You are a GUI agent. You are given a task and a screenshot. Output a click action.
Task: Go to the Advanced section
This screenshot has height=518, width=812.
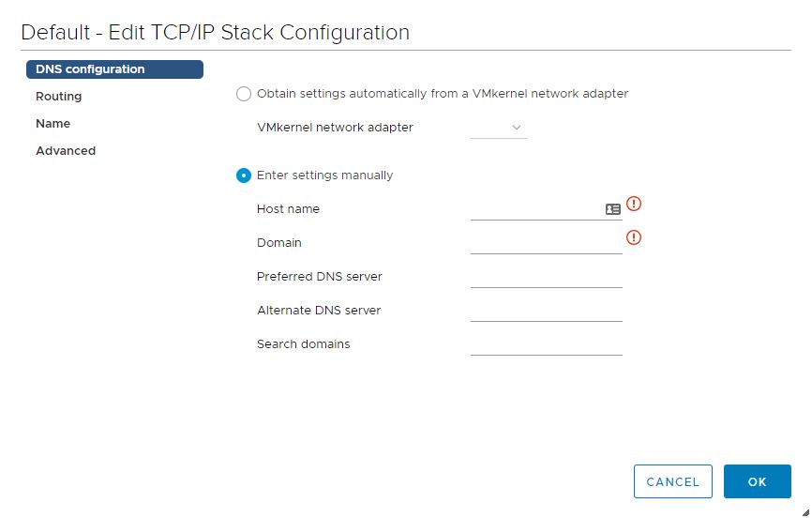point(66,151)
